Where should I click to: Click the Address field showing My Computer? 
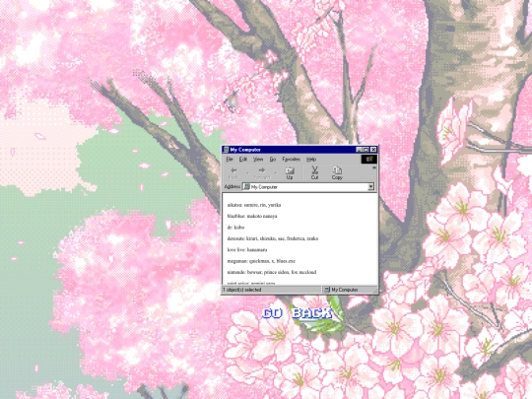[x=308, y=187]
